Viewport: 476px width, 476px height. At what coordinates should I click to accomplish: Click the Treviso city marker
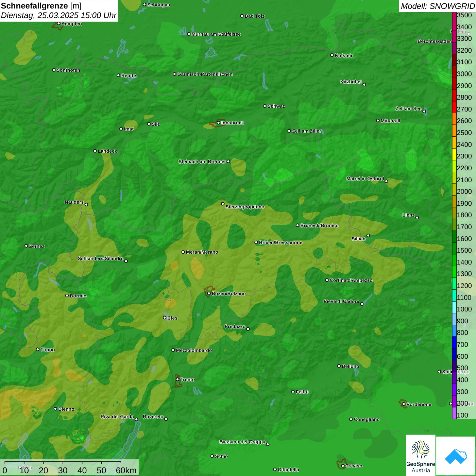tap(343, 466)
